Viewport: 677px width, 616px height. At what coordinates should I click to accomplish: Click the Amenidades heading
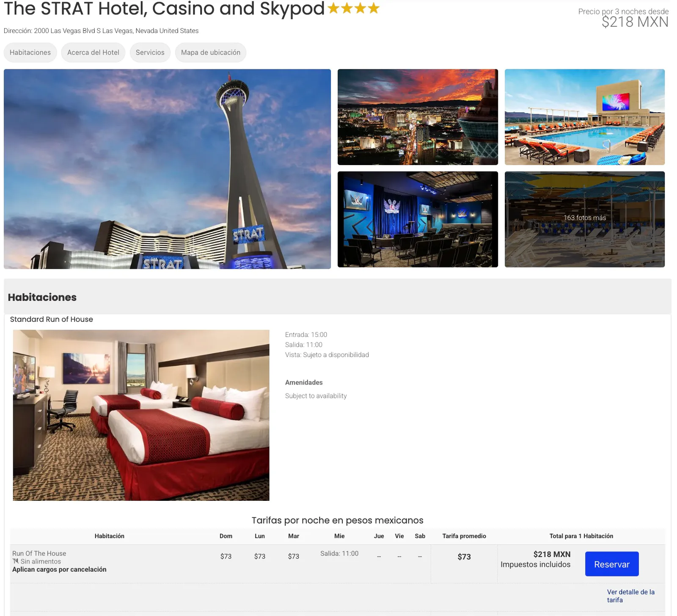(x=304, y=382)
